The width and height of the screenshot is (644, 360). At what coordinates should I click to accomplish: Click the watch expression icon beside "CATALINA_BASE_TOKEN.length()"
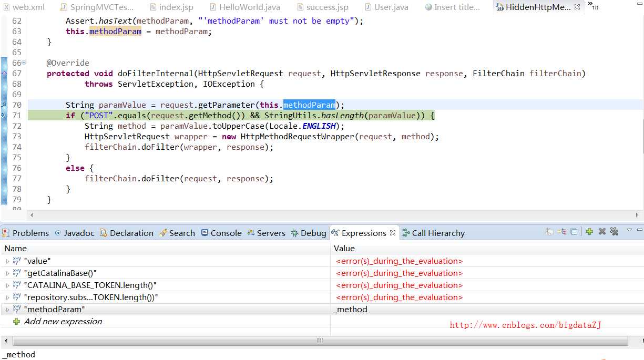click(x=17, y=285)
